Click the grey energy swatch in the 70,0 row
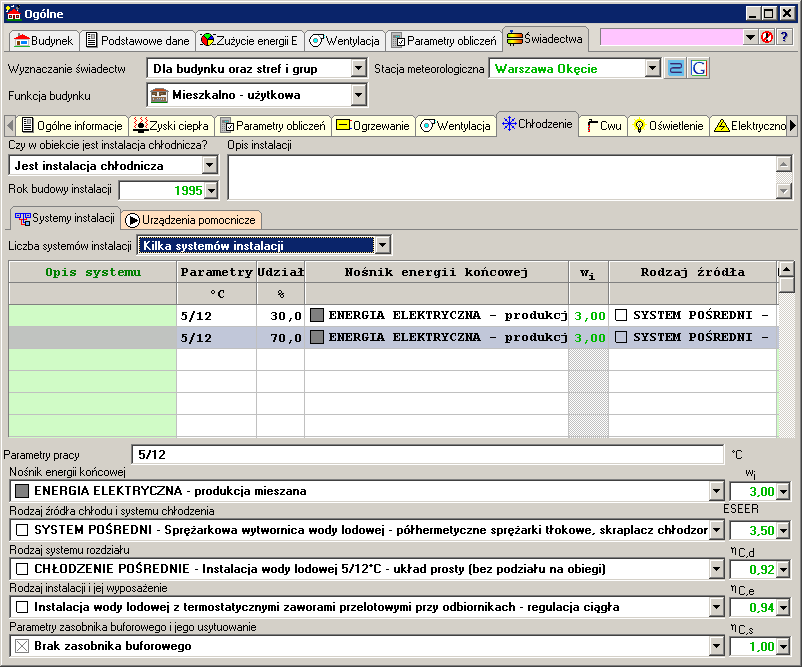802x667 pixels. pos(317,337)
